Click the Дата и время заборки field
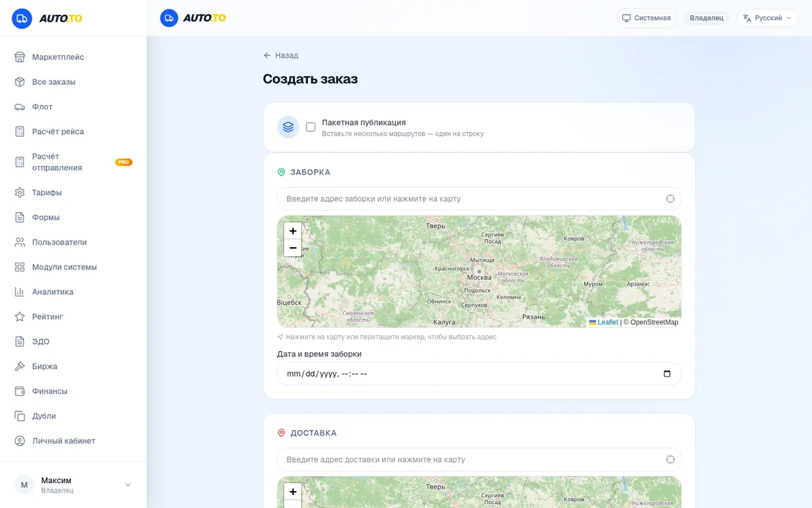The image size is (812, 508). pos(479,374)
